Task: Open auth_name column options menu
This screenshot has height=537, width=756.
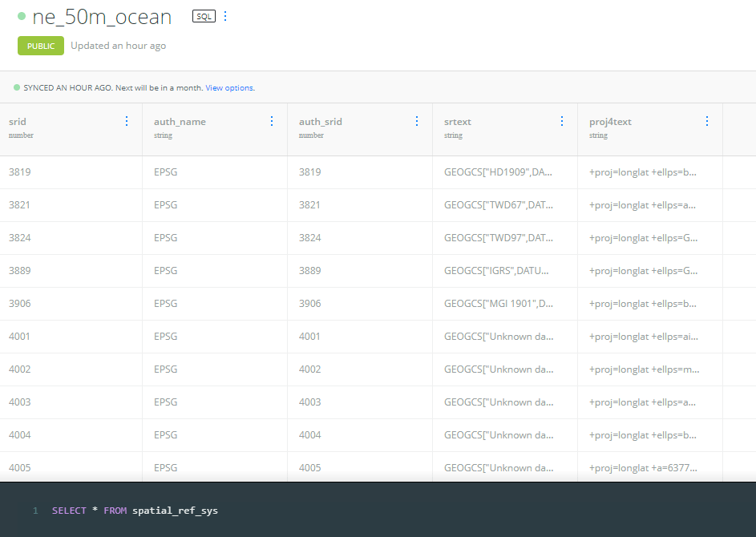Action: (272, 121)
